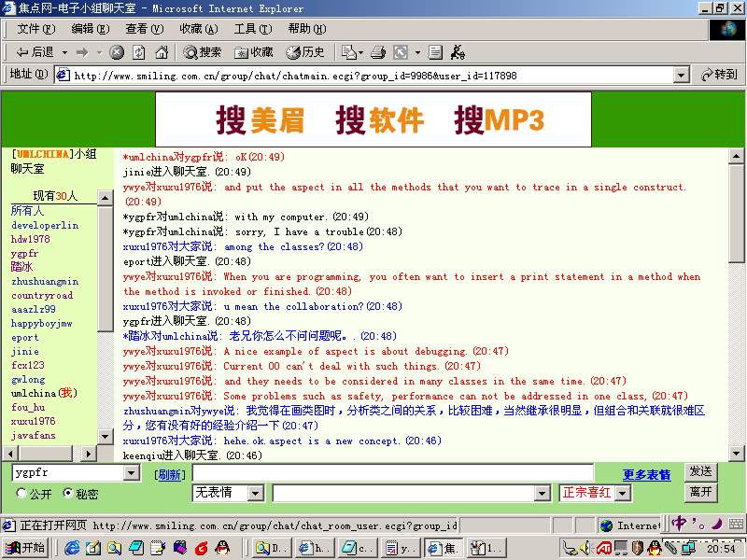Click the page icon in the address bar
This screenshot has width=747, height=560.
point(63,75)
